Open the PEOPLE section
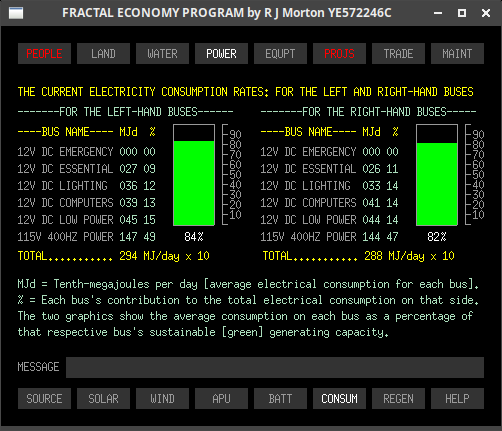Screen dimensions: 502x431 point(44,53)
